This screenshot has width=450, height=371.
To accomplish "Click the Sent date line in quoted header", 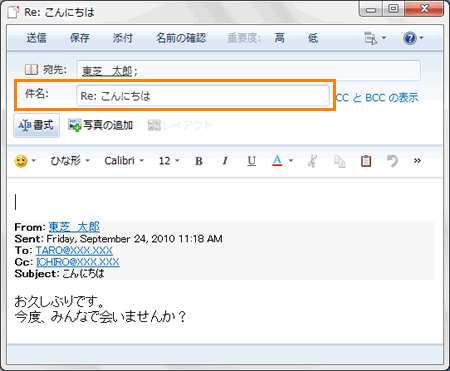I will (118, 239).
